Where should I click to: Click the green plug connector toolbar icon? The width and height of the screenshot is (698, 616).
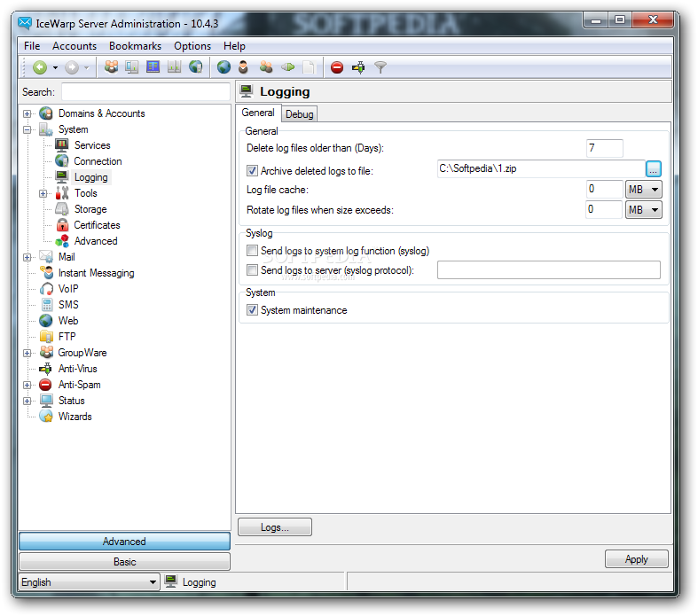coord(288,67)
